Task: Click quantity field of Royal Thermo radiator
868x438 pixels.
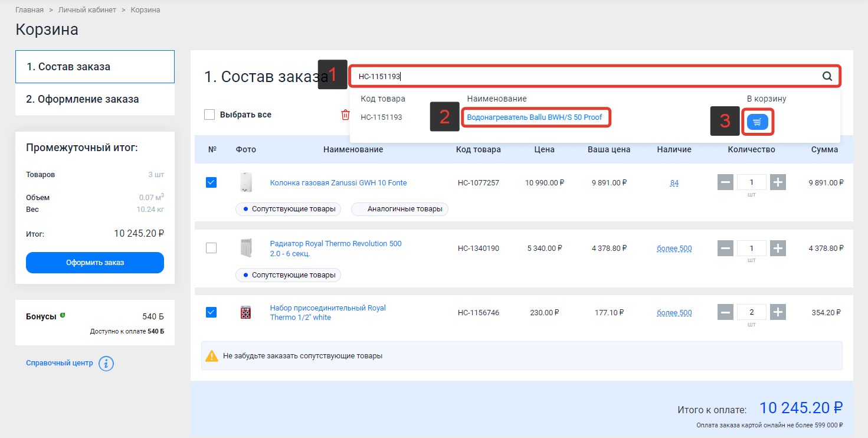Action: [x=751, y=248]
